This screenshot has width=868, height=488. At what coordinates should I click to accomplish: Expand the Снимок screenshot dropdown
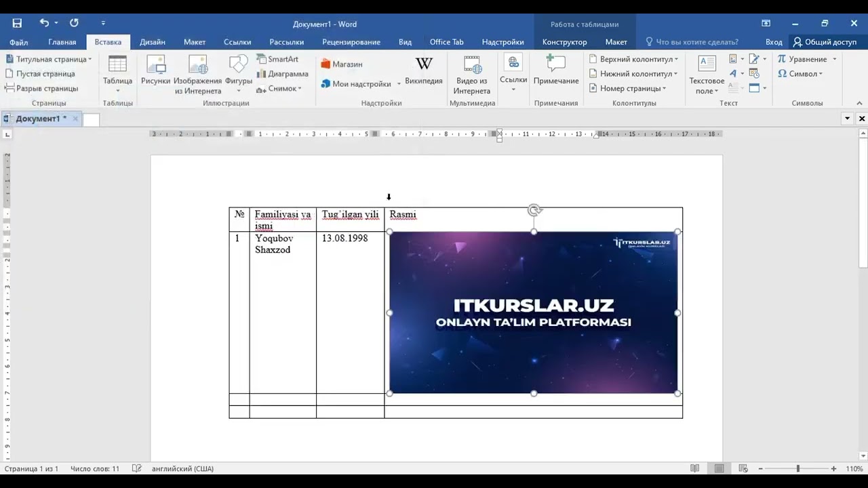click(x=299, y=88)
